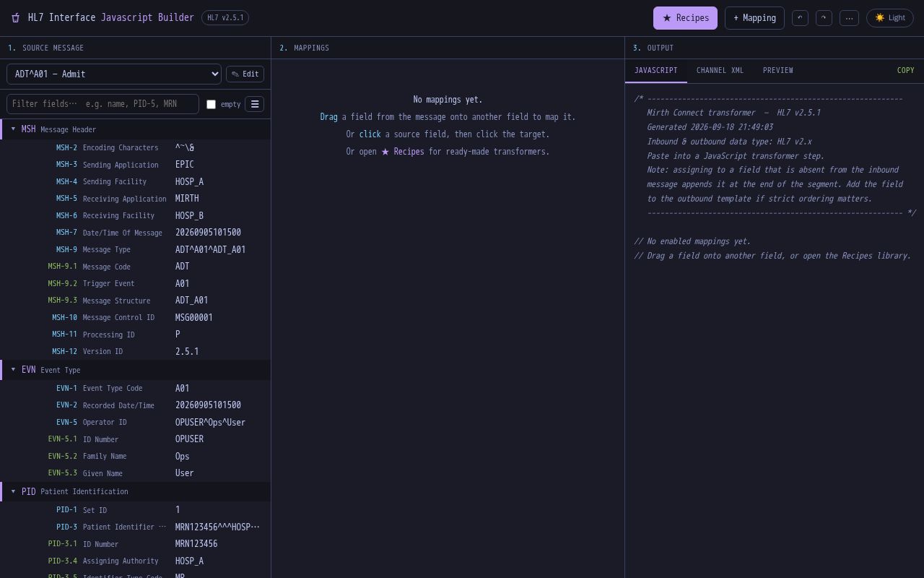
Task: Select the MSH-4 Sending Facility field
Action: (135, 181)
